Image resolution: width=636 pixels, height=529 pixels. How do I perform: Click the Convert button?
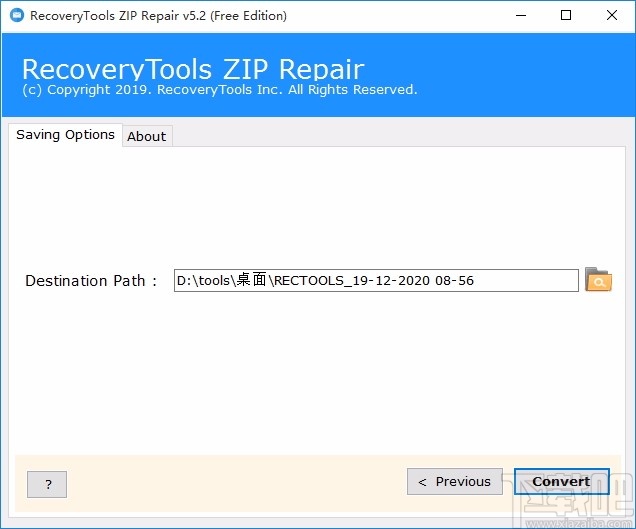click(x=561, y=482)
